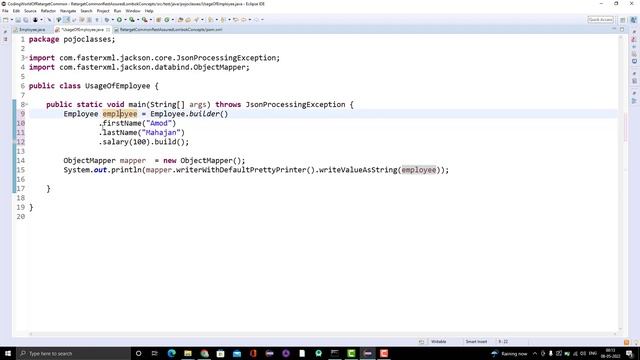
Task: Click the horizontal scrollbar of the editor
Action: point(322,334)
